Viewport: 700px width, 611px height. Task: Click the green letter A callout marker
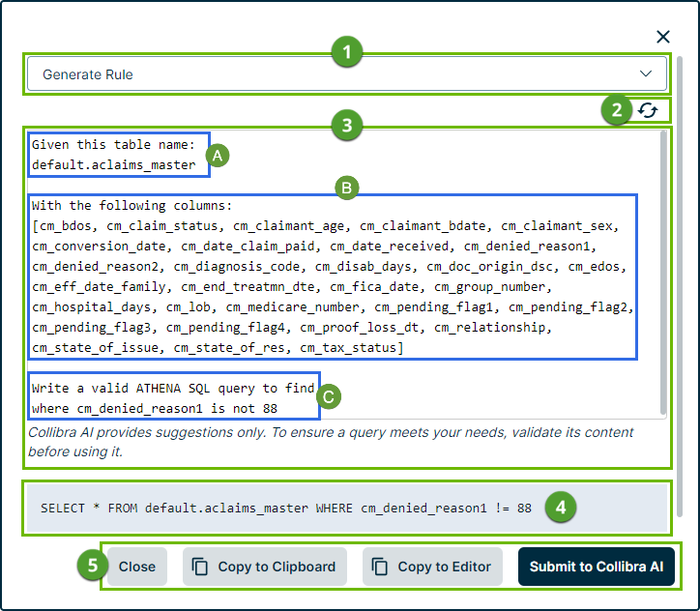tap(219, 155)
